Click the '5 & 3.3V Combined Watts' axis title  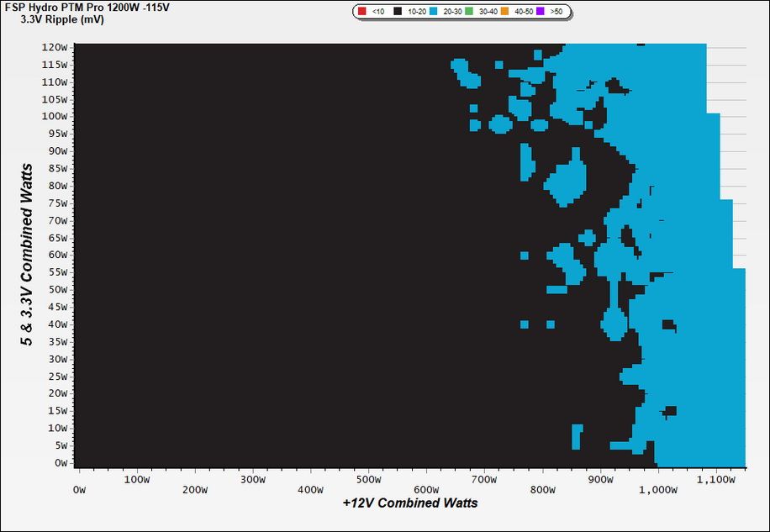pyautogui.click(x=27, y=255)
